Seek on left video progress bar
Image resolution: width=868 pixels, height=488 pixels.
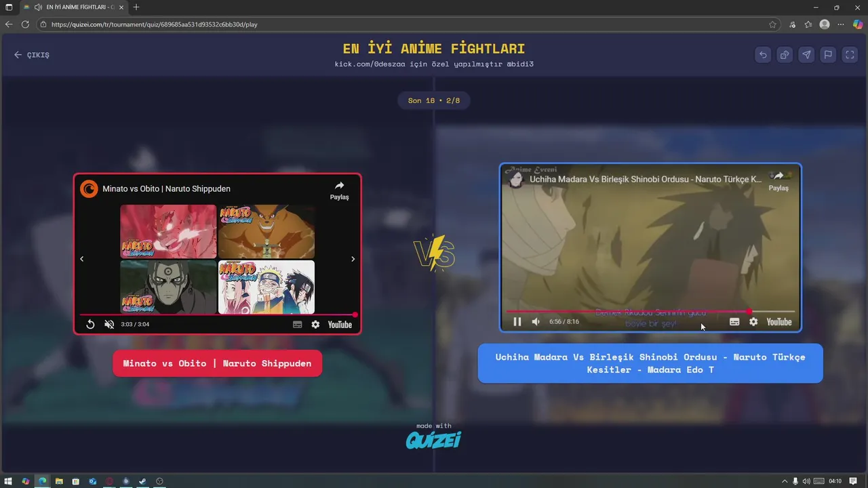217,314
